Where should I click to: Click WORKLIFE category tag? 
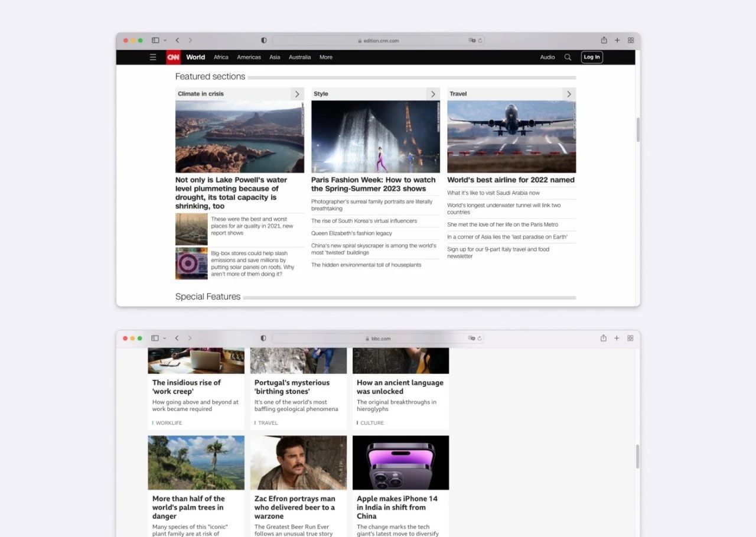point(169,423)
